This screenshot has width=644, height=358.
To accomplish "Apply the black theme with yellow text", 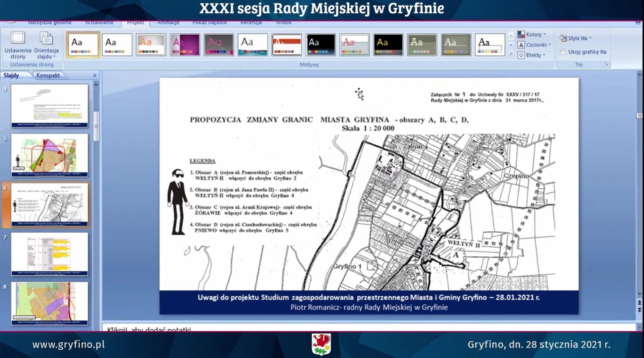I will 388,45.
